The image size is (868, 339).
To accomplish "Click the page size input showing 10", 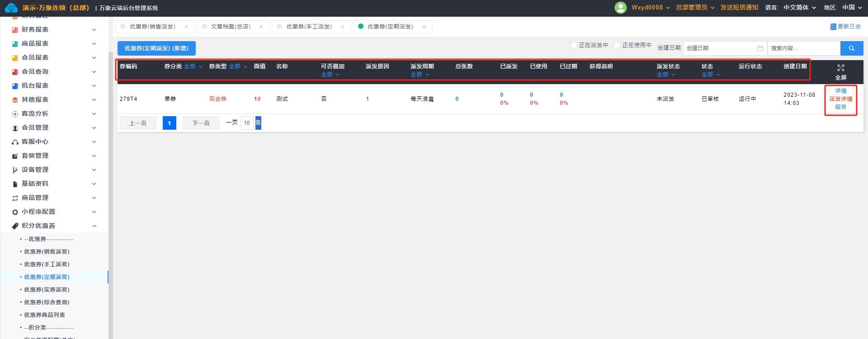I will (x=247, y=123).
